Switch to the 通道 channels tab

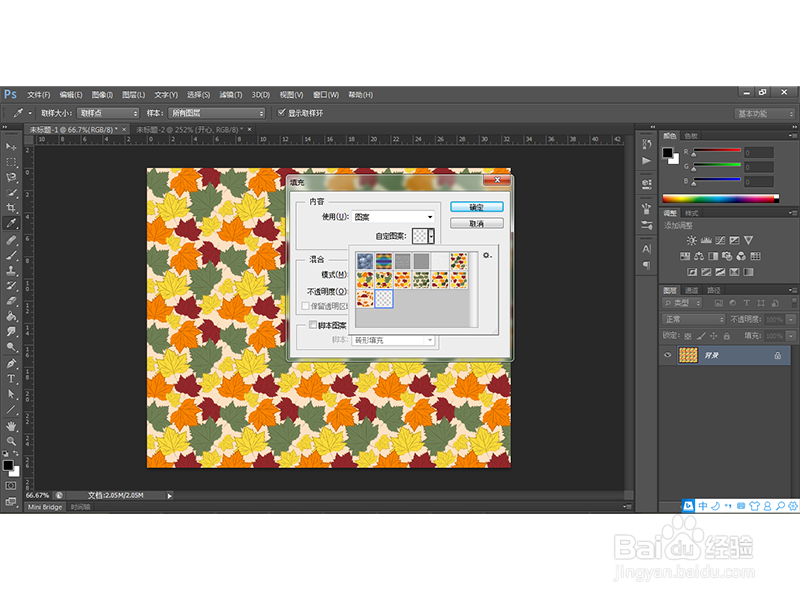pyautogui.click(x=691, y=290)
